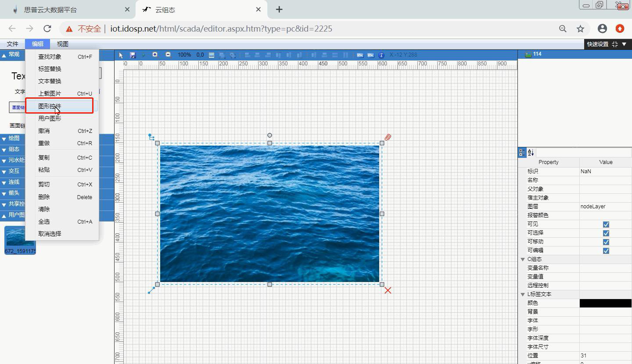Disable the 可编辑 checkbox
Viewport: 632px width, 364px height.
coord(606,250)
